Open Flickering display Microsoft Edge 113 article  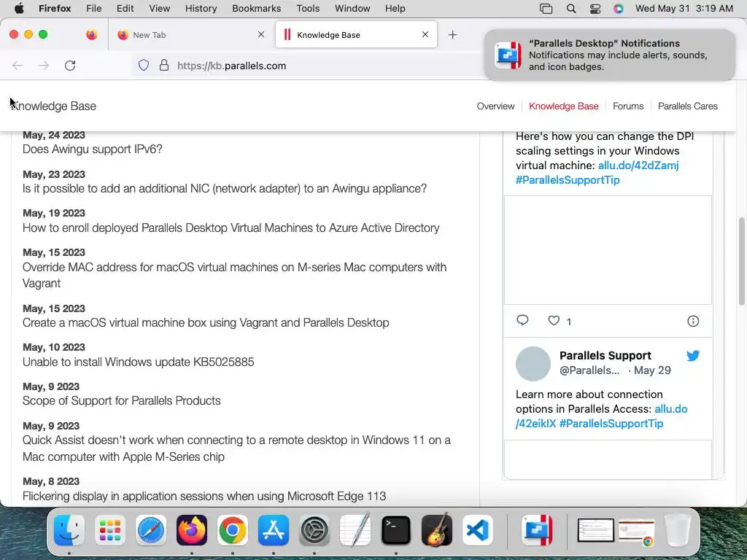(x=204, y=496)
